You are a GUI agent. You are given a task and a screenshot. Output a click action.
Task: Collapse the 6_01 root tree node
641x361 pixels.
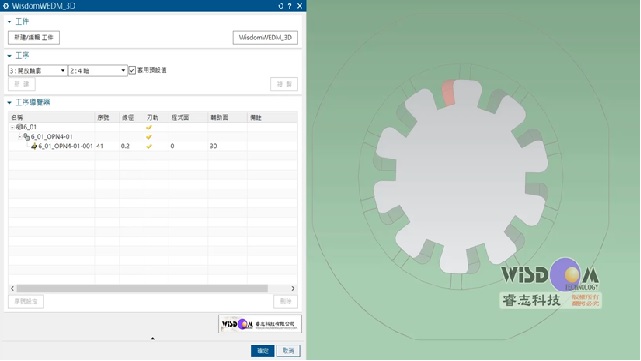[12, 127]
